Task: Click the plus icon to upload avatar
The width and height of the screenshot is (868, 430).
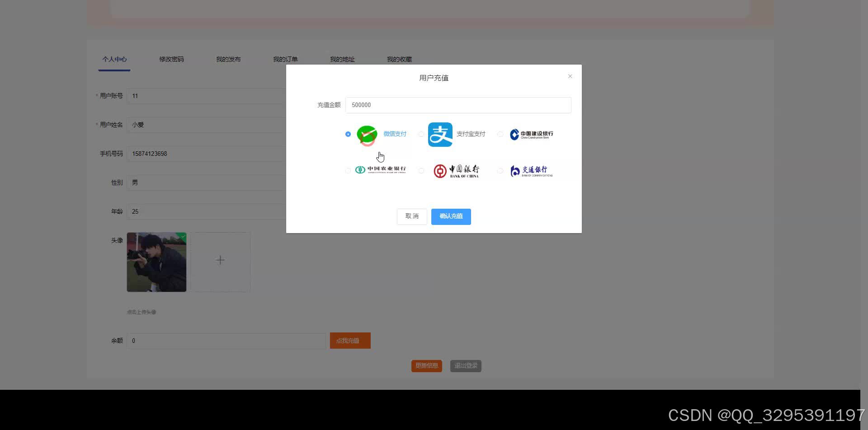Action: tap(220, 260)
